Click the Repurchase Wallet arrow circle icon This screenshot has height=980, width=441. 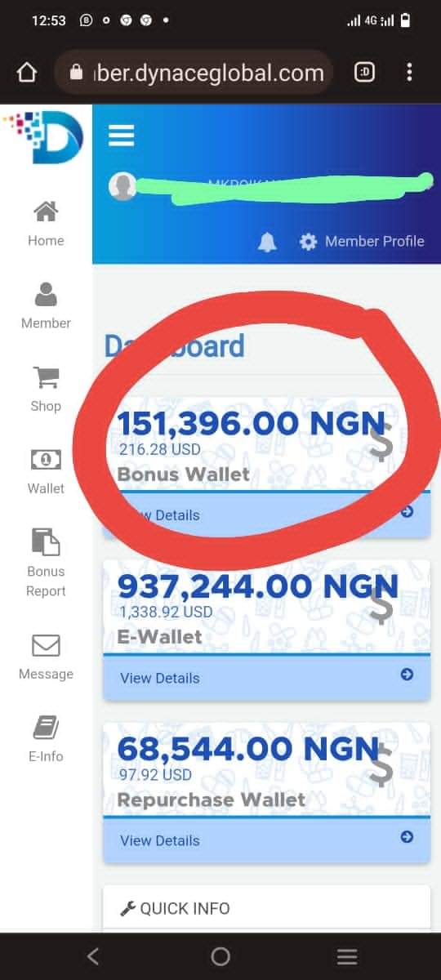[x=407, y=837]
